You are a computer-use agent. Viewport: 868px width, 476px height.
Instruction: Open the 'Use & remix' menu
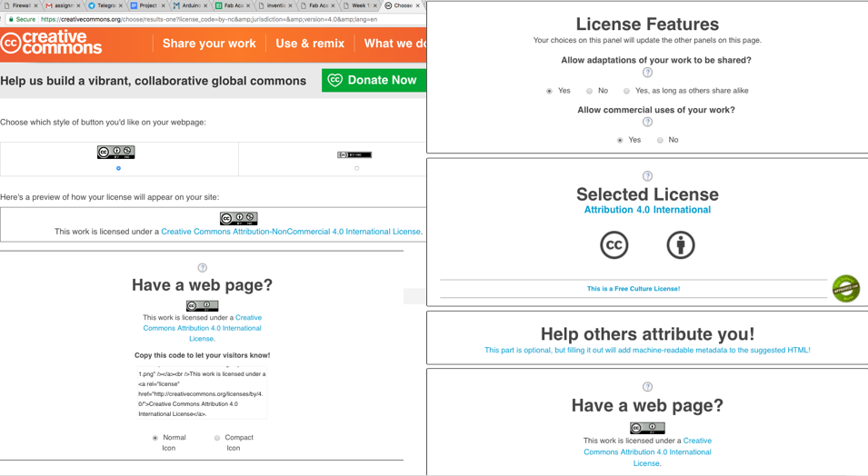310,44
